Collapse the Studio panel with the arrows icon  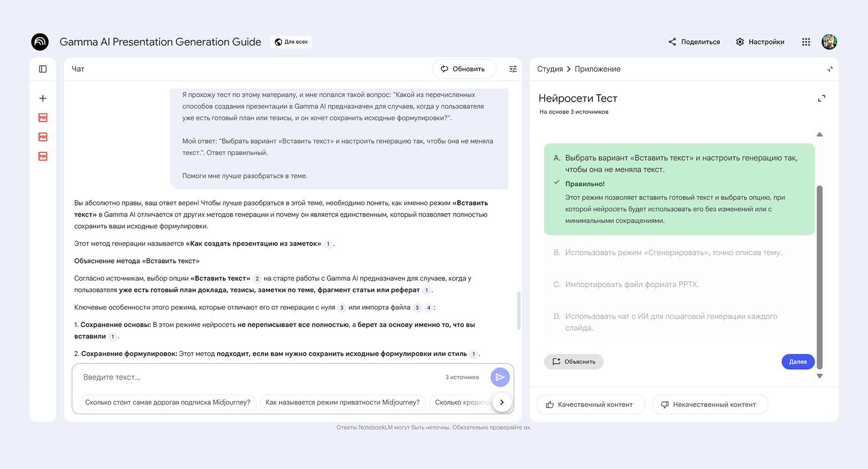coord(830,69)
